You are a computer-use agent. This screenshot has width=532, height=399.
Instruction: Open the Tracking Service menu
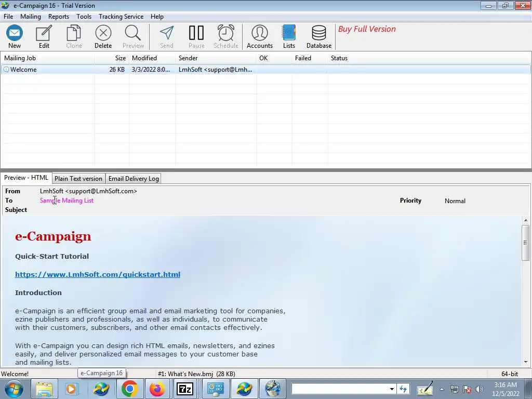(x=121, y=16)
